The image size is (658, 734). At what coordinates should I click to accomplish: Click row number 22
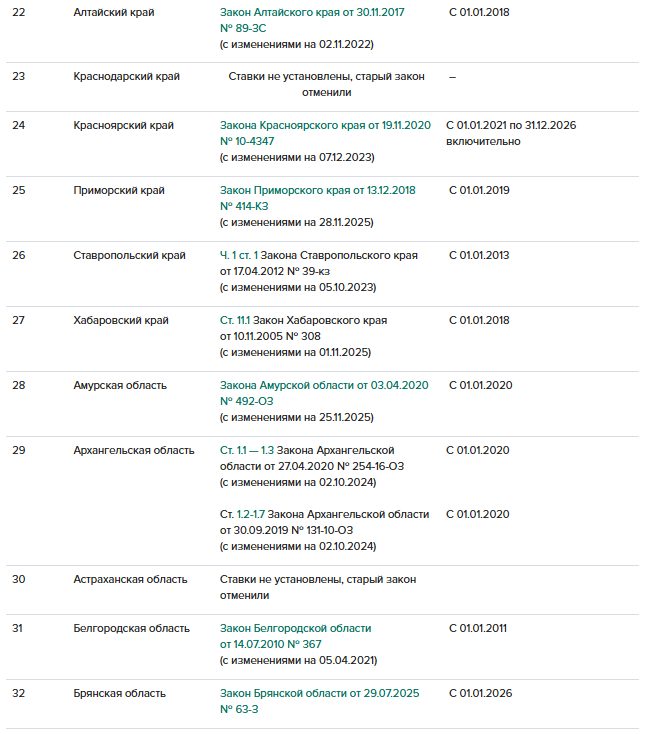(x=18, y=12)
